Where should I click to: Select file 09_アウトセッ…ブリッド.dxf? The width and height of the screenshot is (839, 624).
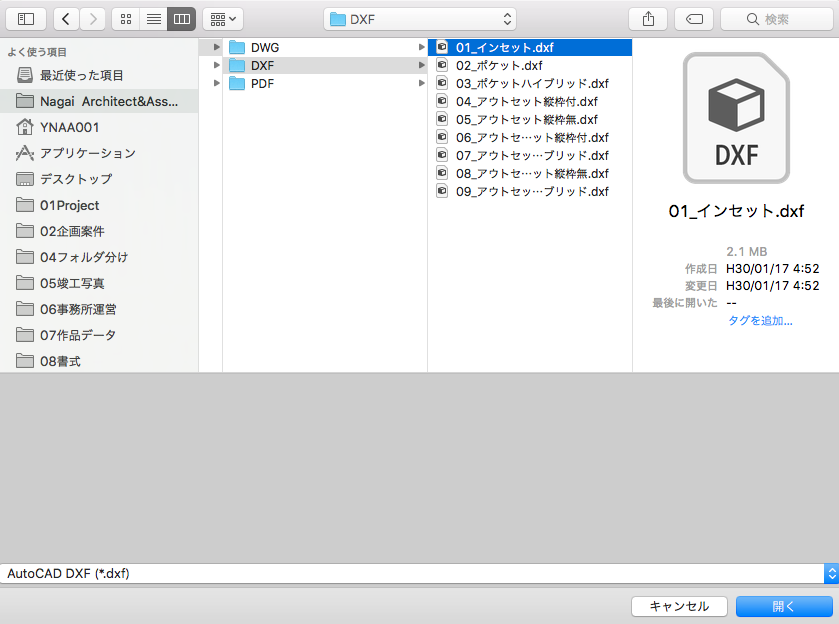click(x=530, y=192)
